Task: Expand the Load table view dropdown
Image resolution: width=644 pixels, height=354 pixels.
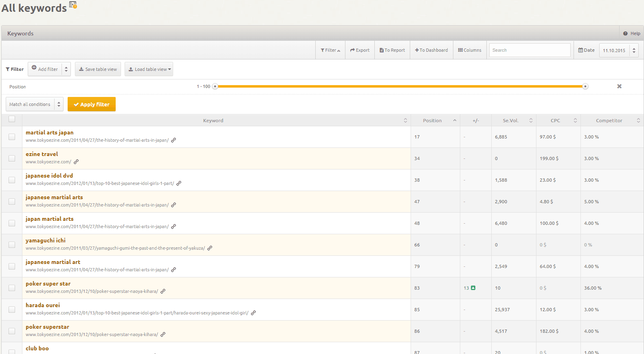Action: [149, 69]
